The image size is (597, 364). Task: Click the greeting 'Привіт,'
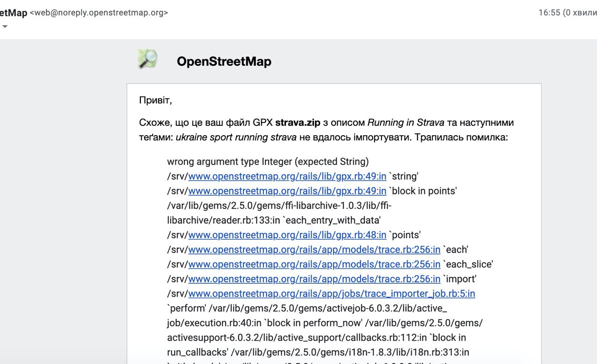(155, 100)
